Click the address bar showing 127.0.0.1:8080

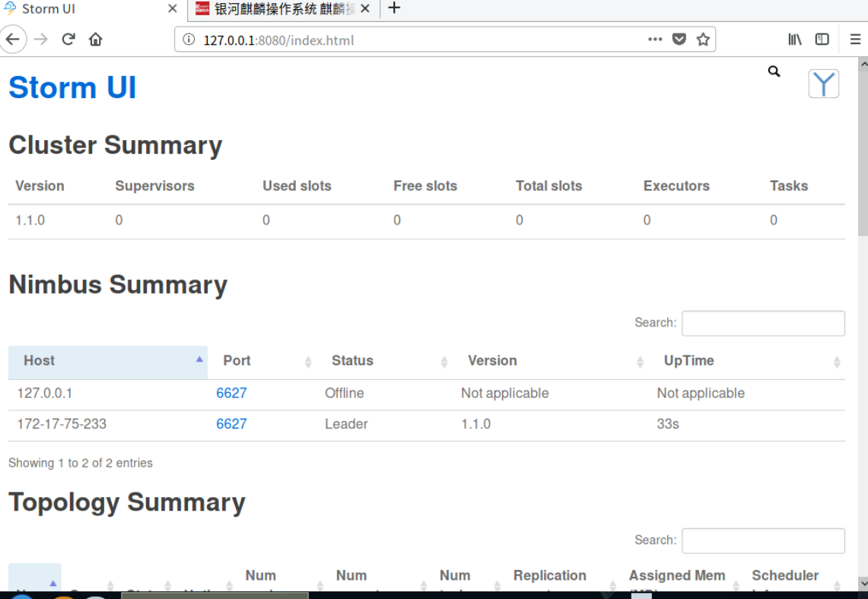click(418, 40)
